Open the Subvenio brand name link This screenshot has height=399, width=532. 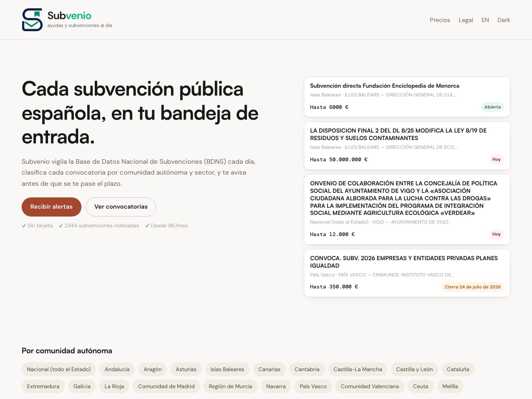[69, 15]
